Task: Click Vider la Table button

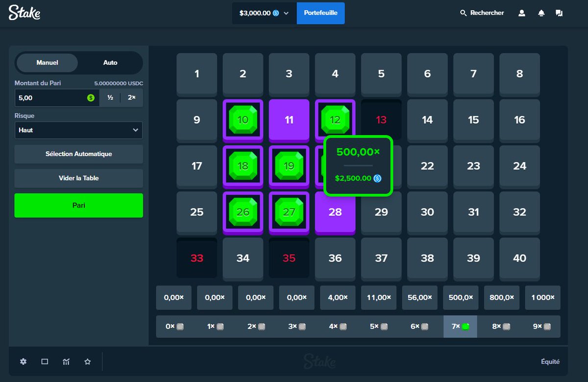Action: click(79, 178)
